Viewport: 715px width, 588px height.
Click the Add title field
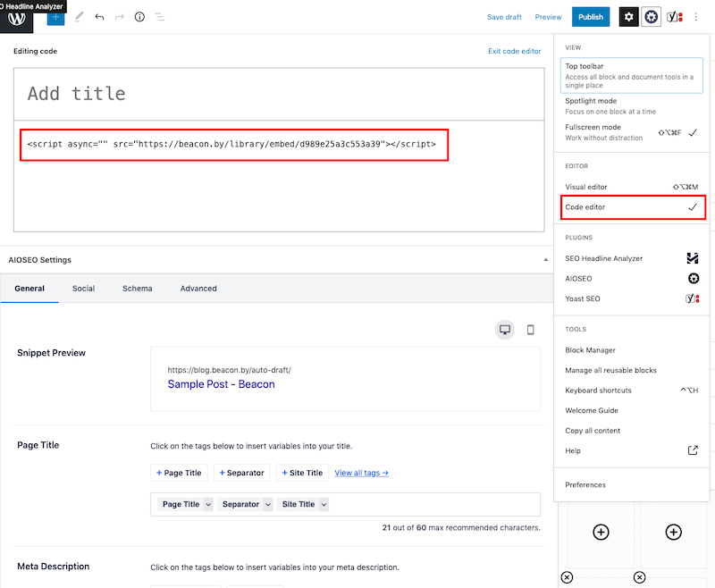[x=279, y=94]
